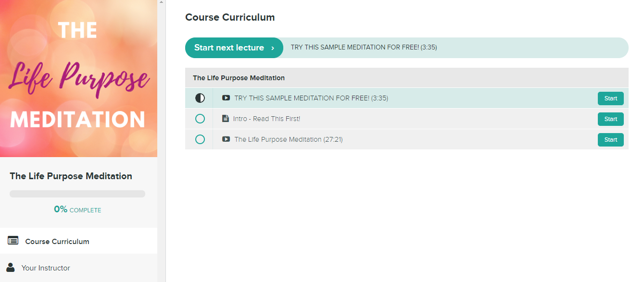Click the half-filled progress circle of sample meditation
The image size is (644, 282).
(x=200, y=98)
